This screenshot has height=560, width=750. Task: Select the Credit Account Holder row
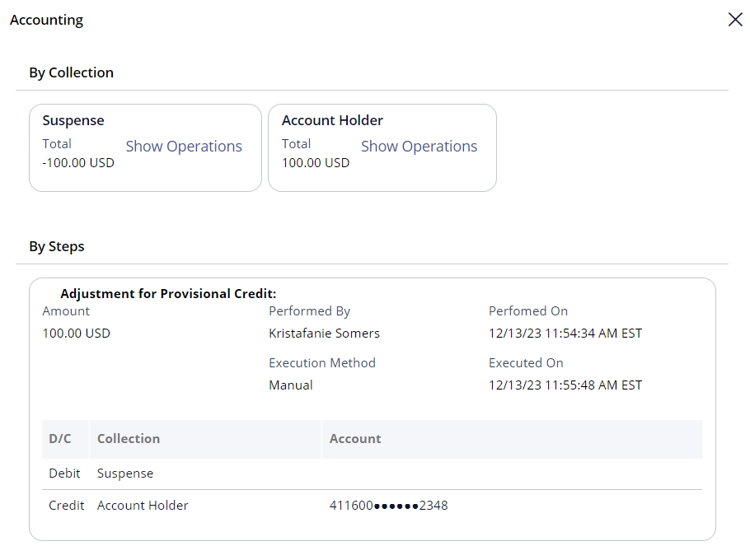pyautogui.click(x=373, y=506)
